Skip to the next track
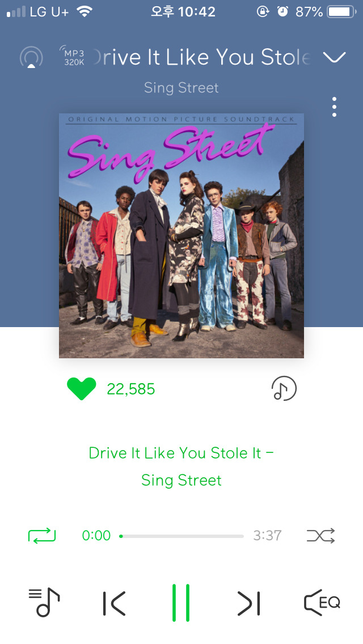The image size is (363, 644). (249, 603)
